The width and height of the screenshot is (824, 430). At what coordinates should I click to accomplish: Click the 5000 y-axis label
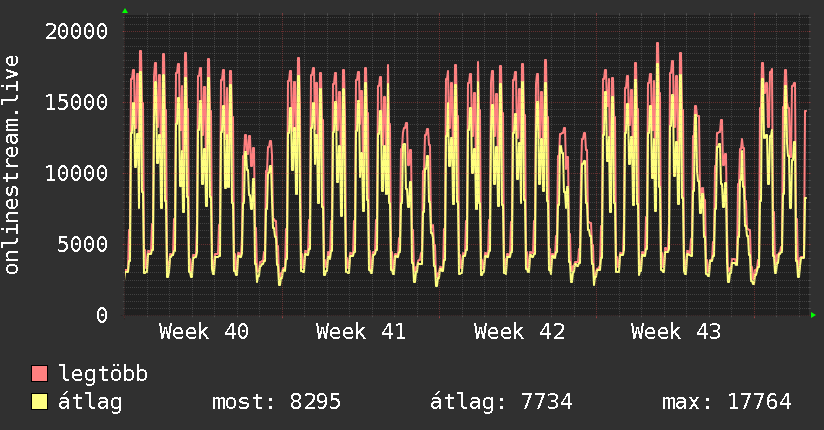tap(83, 244)
